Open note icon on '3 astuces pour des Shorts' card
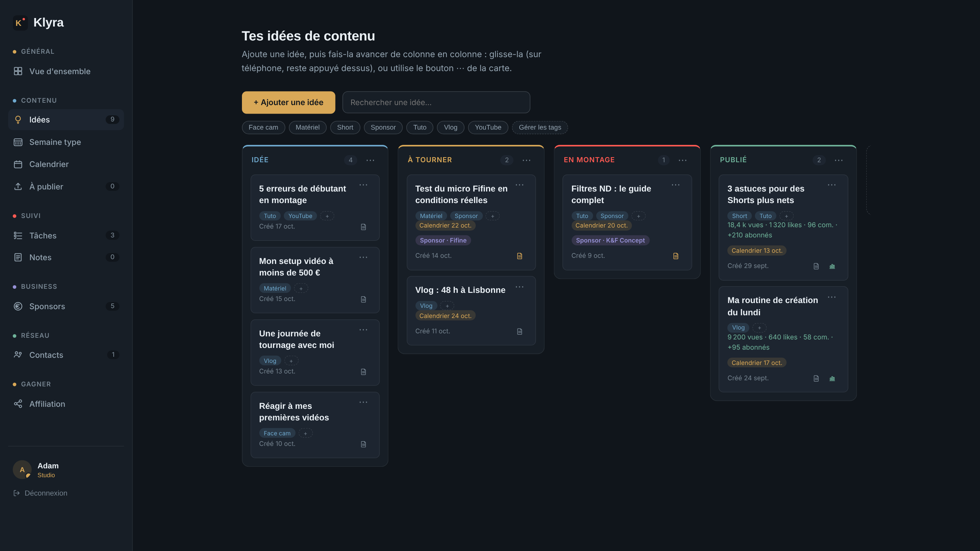The height and width of the screenshot is (551, 980). pos(816,266)
